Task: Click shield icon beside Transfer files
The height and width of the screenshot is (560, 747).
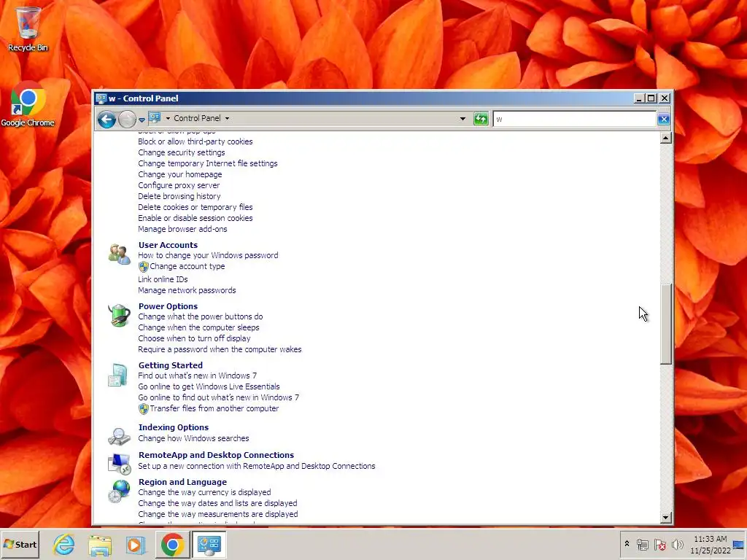Action: (144, 408)
